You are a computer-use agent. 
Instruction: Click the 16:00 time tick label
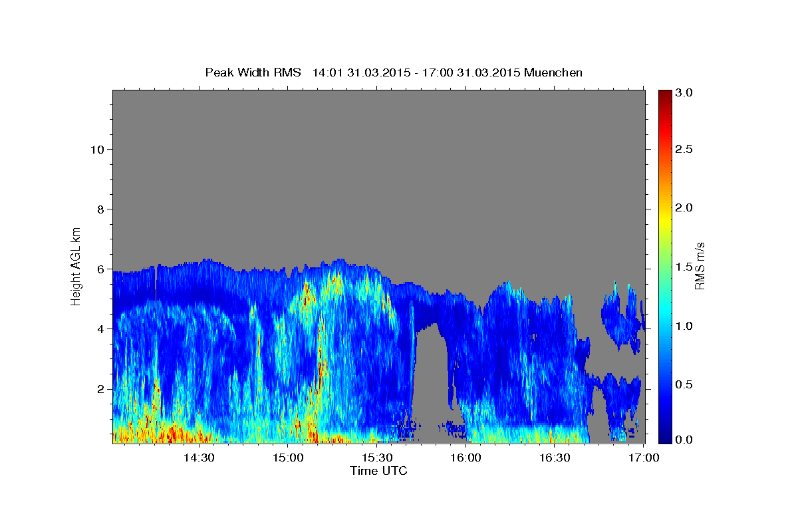coord(465,458)
